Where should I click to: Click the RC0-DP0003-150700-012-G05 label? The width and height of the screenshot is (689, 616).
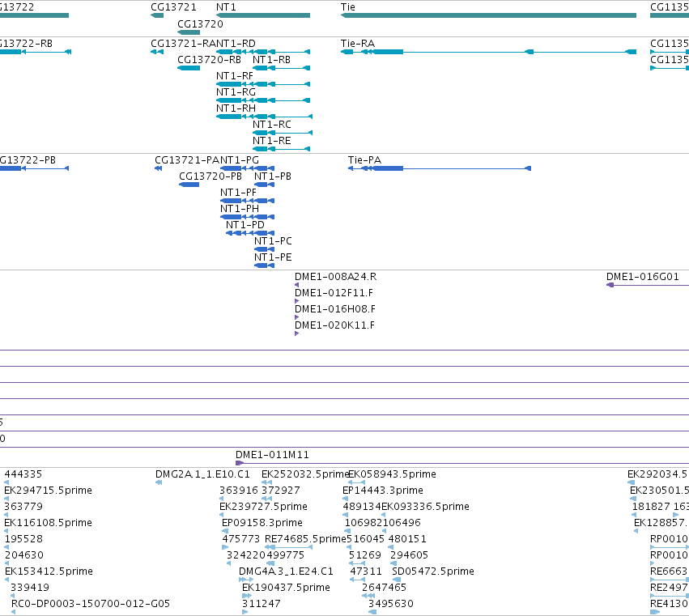tap(91, 604)
